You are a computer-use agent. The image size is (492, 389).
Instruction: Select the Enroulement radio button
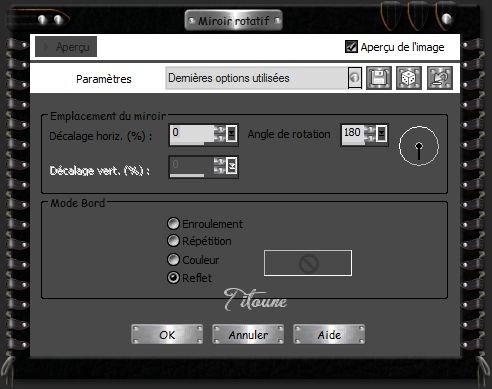click(x=173, y=224)
